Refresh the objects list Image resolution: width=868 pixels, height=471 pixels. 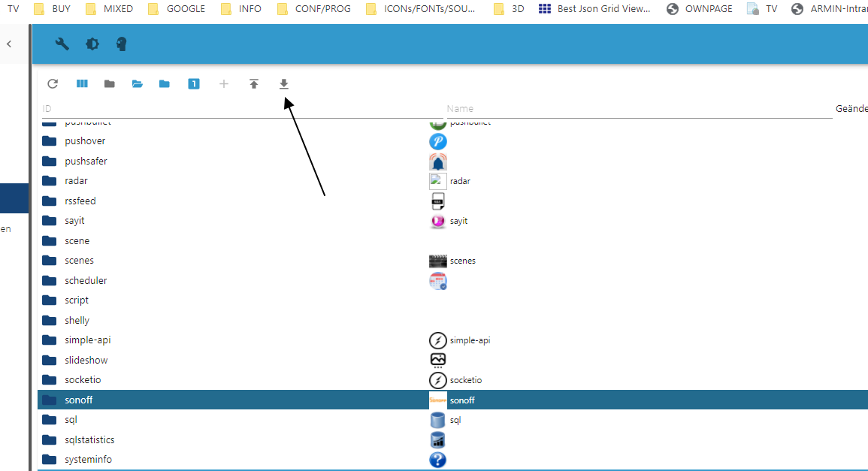coord(53,84)
